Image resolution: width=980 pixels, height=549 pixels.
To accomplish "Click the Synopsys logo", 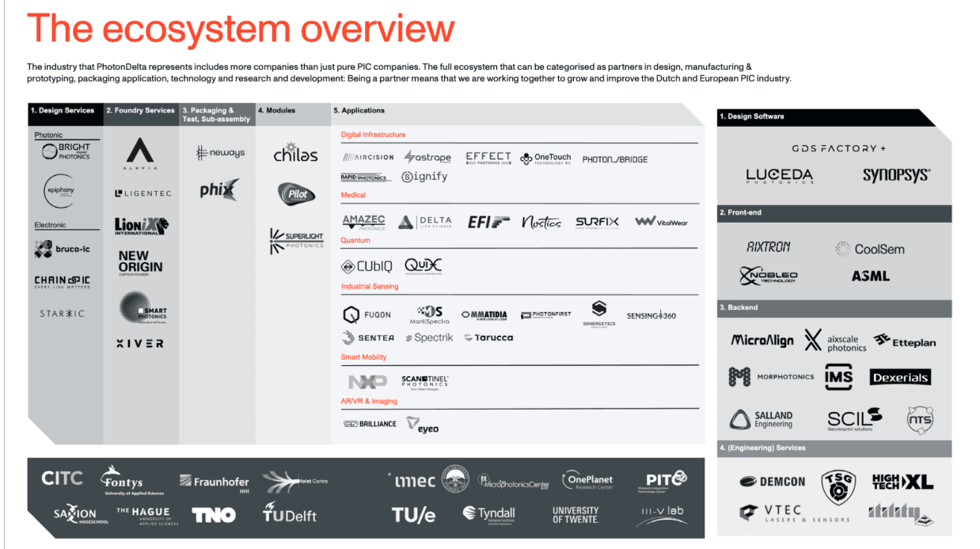I will pos(896,174).
